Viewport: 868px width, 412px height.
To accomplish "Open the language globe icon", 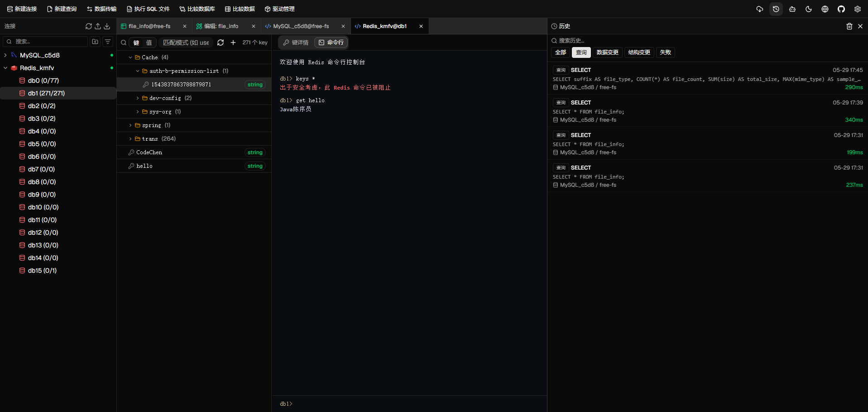I will click(x=825, y=9).
